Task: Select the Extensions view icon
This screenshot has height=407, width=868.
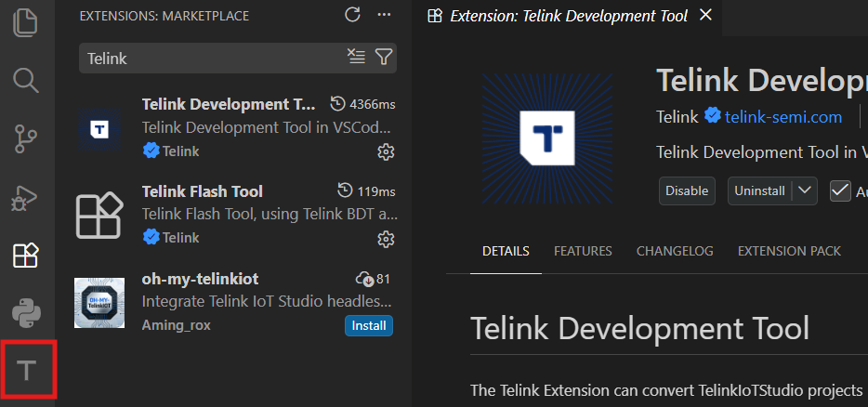Action: [x=25, y=256]
